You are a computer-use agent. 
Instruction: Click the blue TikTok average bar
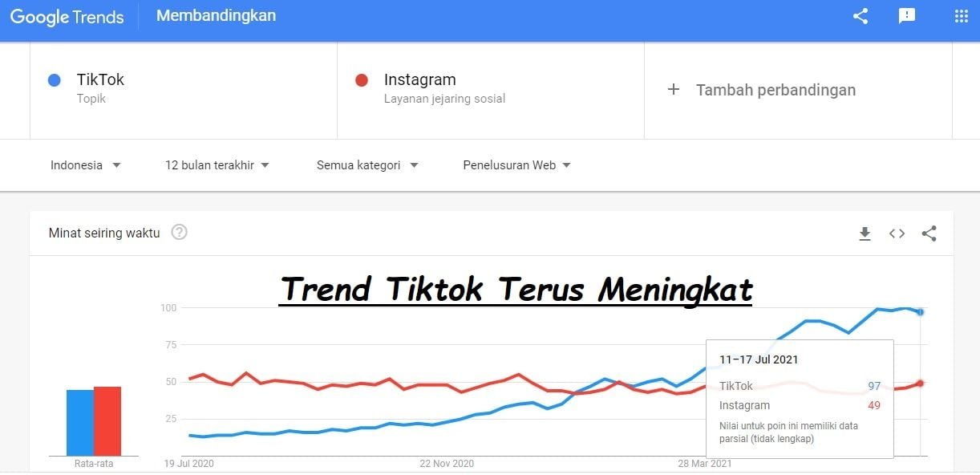[80, 422]
